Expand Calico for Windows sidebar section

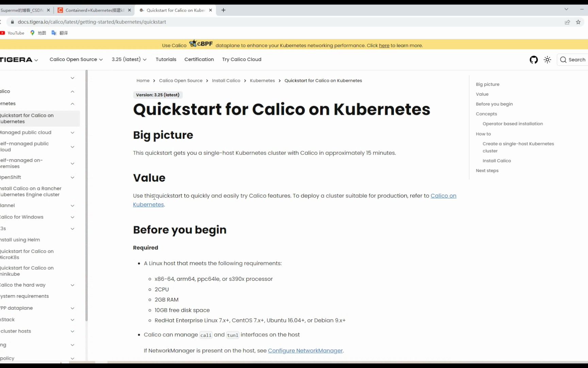72,217
